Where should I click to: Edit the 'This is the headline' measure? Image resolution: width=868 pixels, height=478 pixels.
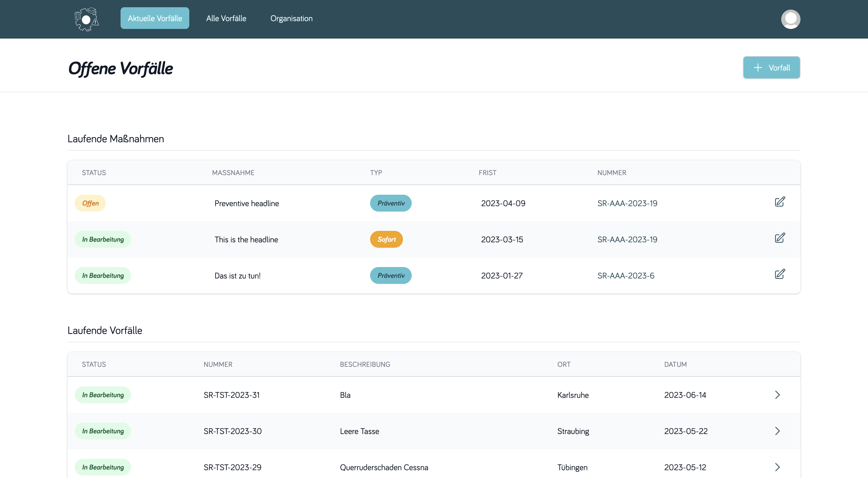tap(779, 238)
